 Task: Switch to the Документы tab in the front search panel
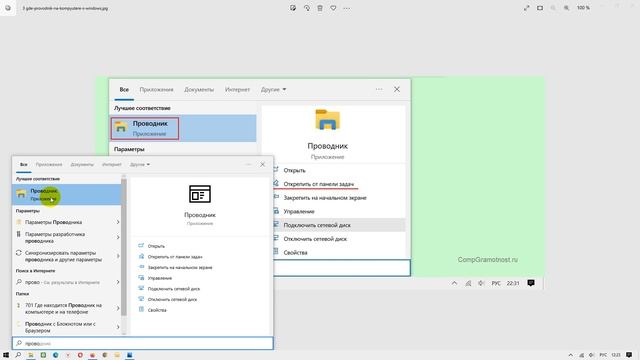[x=82, y=164]
